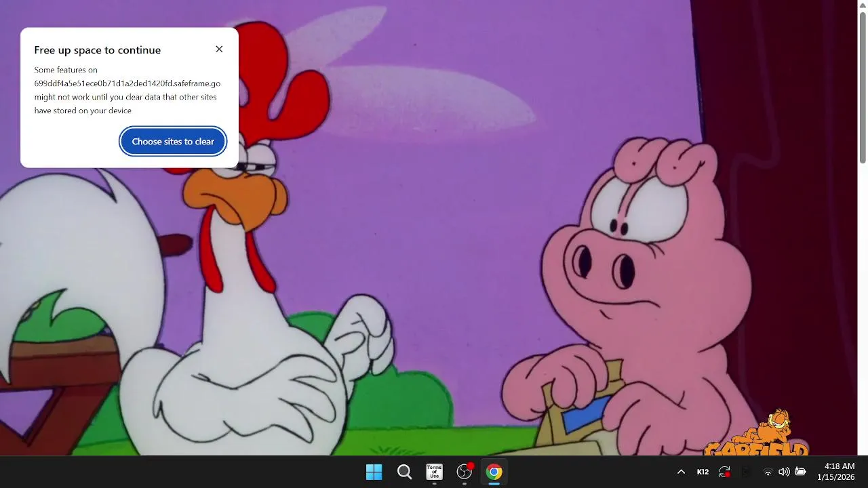
Task: Select the Google Chrome taskbar icon
Action: click(x=494, y=472)
